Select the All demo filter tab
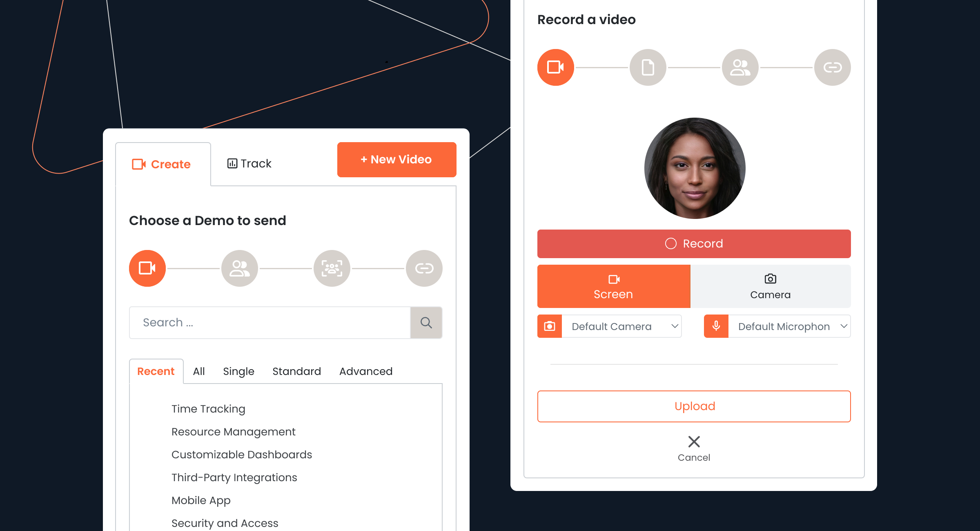980x531 pixels. coord(198,371)
